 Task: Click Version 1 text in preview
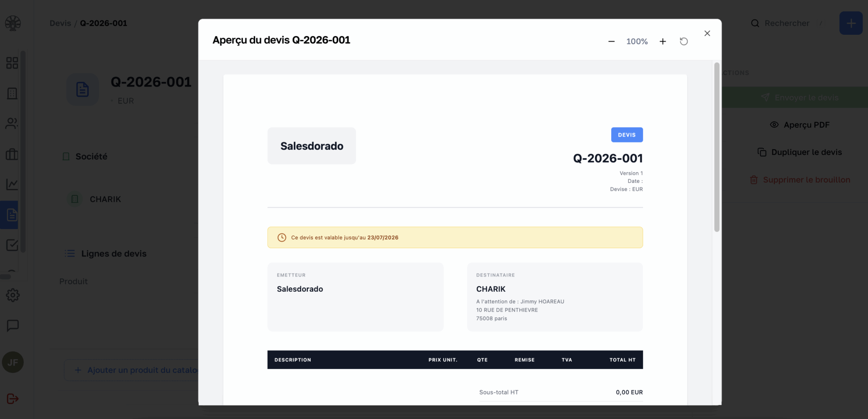[x=631, y=173]
